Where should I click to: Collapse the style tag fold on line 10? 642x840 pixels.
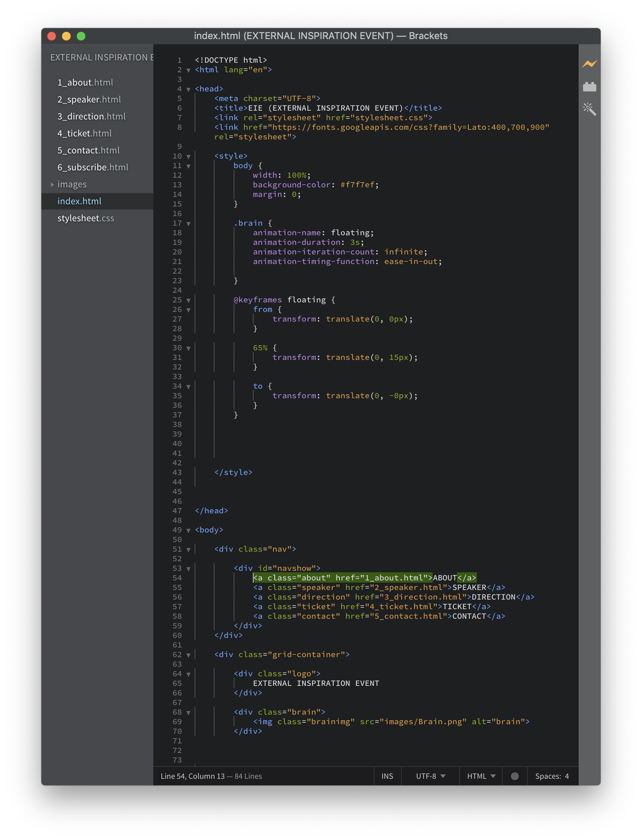pos(188,156)
